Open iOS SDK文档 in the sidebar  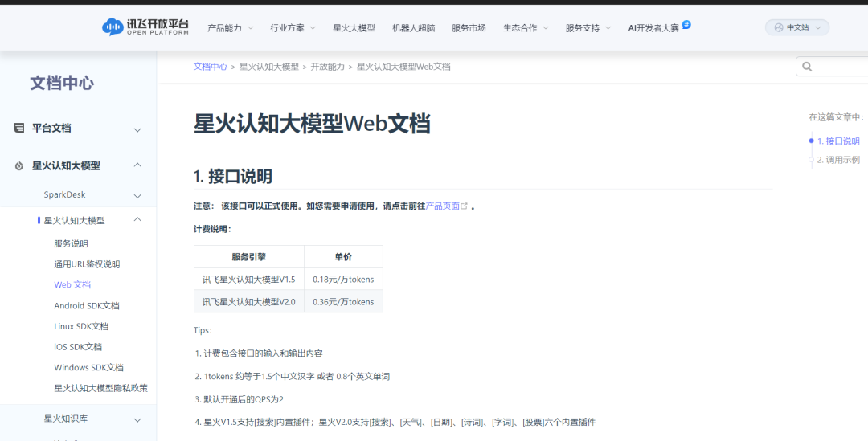[78, 346]
